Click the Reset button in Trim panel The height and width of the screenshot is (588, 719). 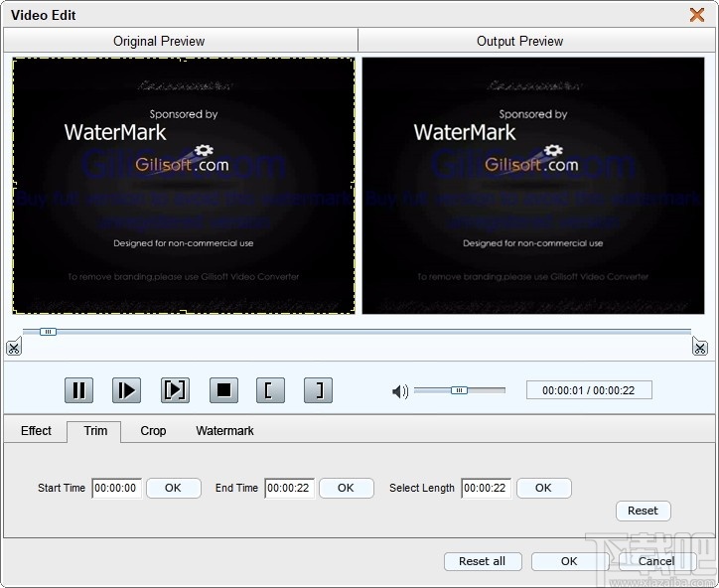(643, 511)
